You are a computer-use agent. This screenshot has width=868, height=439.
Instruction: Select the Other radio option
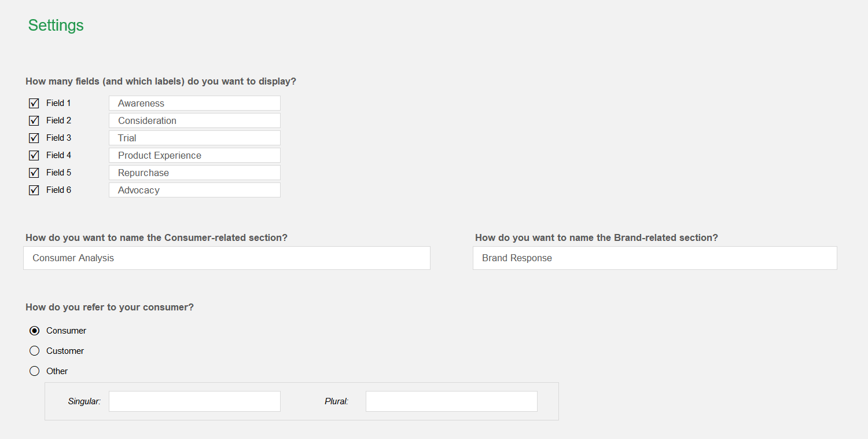pos(35,371)
